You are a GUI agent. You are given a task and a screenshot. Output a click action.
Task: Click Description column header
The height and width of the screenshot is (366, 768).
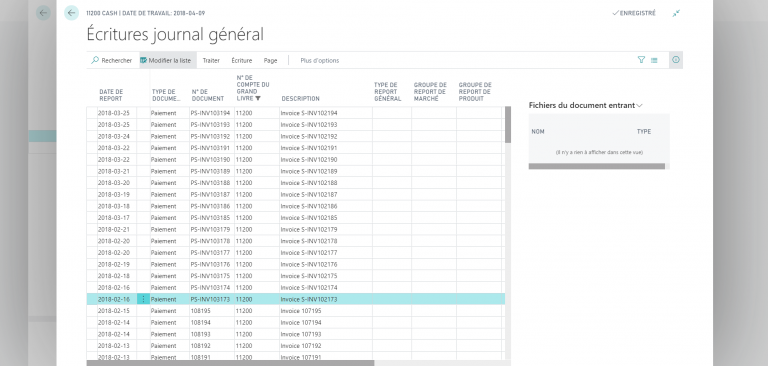click(x=300, y=98)
